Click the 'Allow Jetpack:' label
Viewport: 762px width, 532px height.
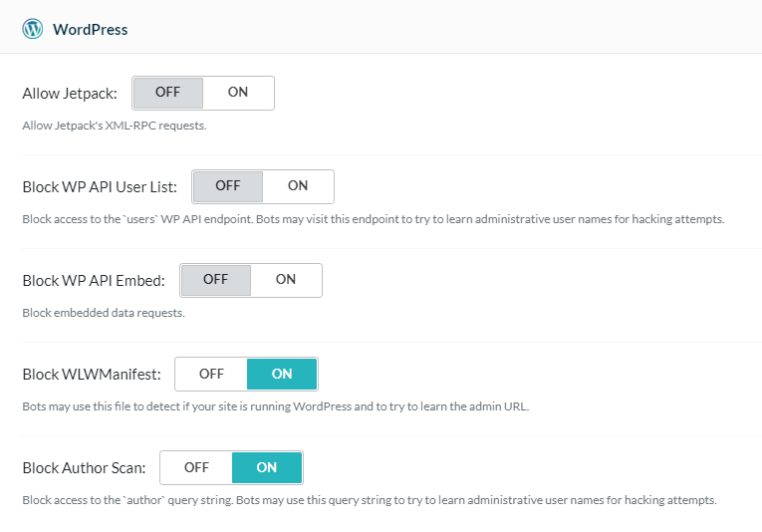(70, 94)
